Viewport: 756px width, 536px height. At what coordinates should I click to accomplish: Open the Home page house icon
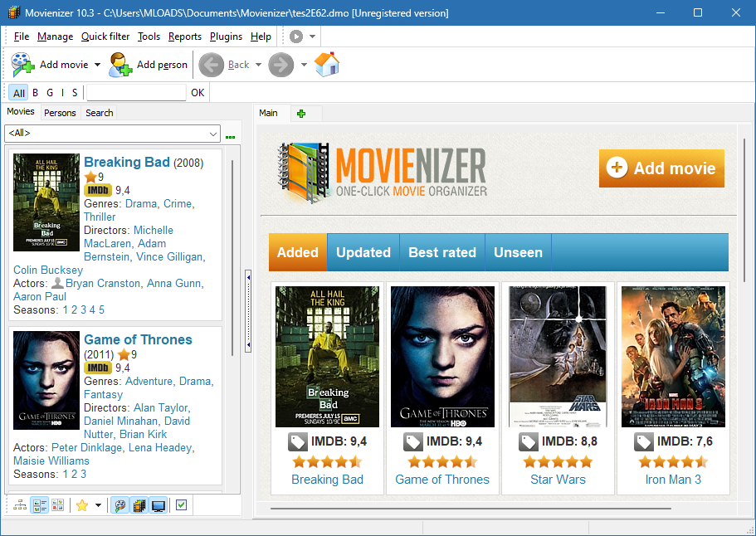coord(327,64)
